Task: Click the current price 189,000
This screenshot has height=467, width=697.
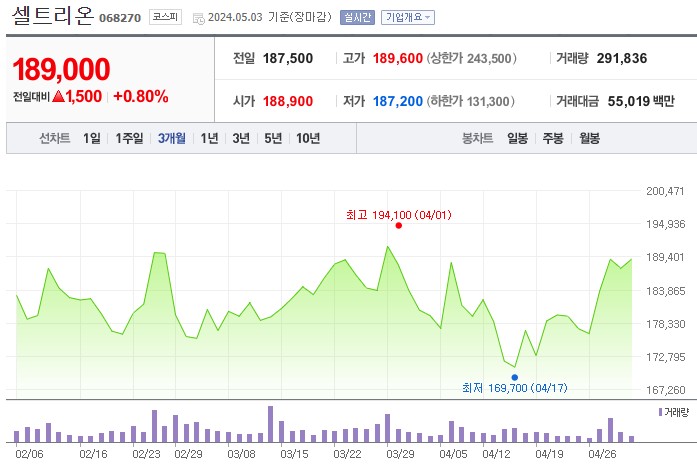Action: pos(61,69)
